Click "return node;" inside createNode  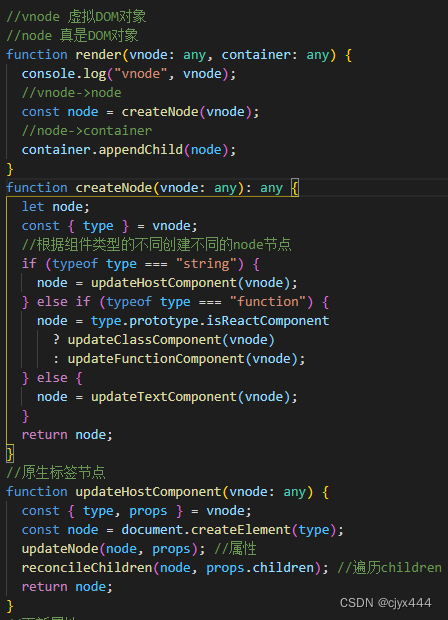coord(67,435)
